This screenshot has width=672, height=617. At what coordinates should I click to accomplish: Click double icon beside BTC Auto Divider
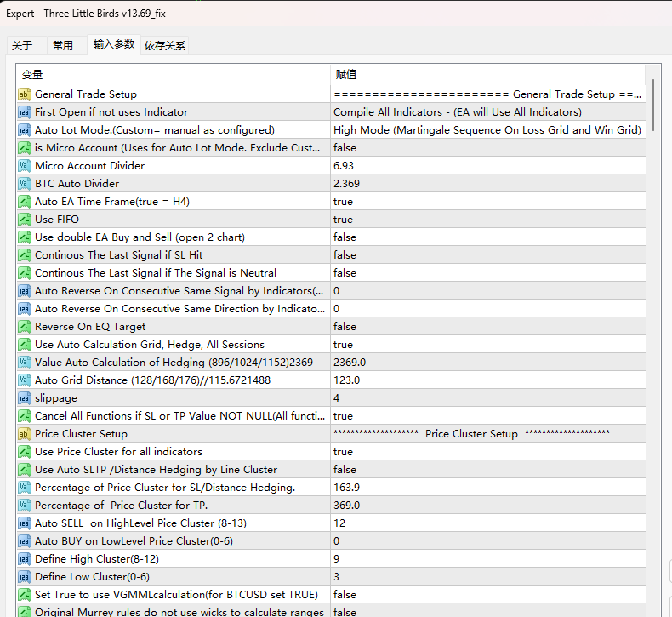click(25, 184)
